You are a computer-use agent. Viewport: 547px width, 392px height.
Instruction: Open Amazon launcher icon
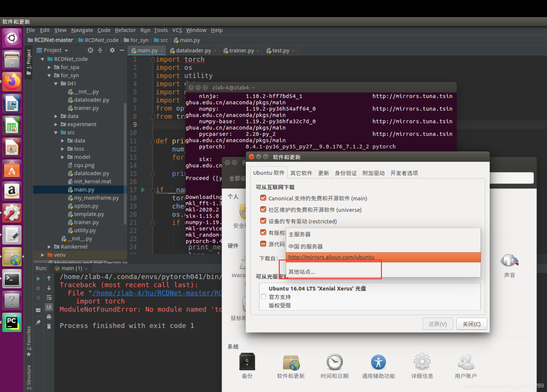tap(12, 191)
